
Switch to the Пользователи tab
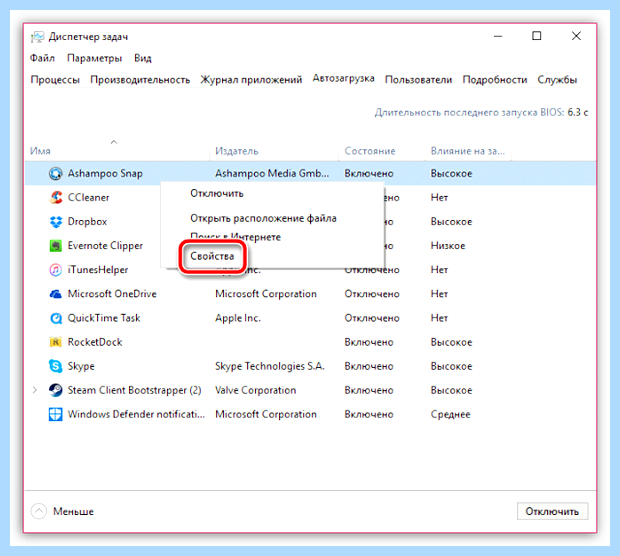point(418,79)
